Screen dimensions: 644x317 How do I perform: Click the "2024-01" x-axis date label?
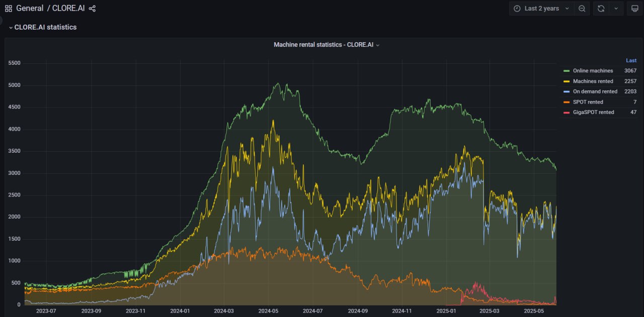pyautogui.click(x=180, y=311)
